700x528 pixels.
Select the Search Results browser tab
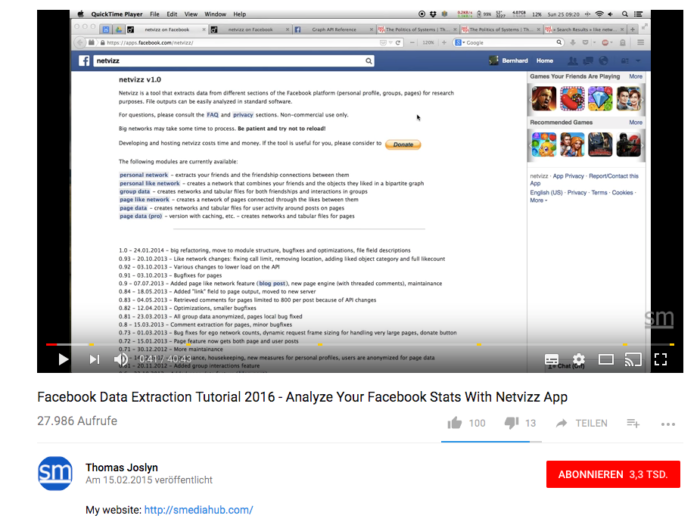(584, 29)
